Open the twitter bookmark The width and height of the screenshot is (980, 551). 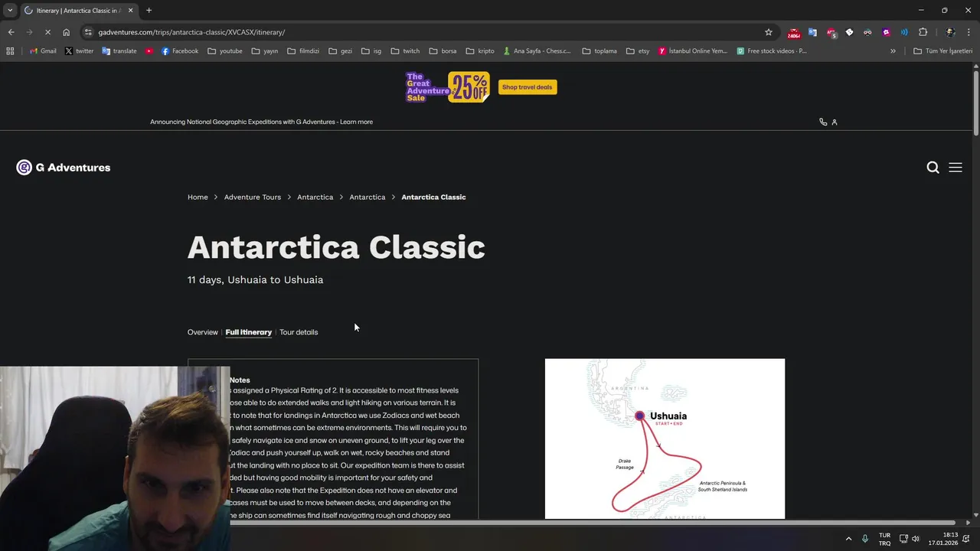[79, 51]
